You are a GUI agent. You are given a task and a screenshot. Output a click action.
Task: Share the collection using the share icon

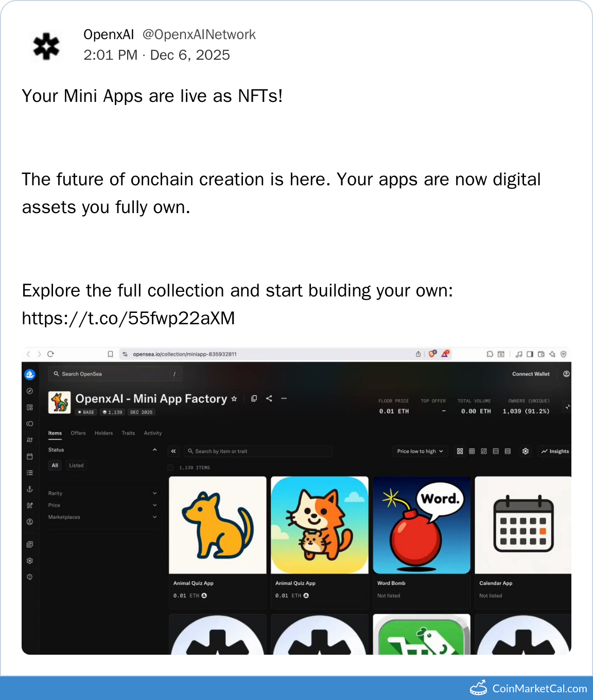269,398
